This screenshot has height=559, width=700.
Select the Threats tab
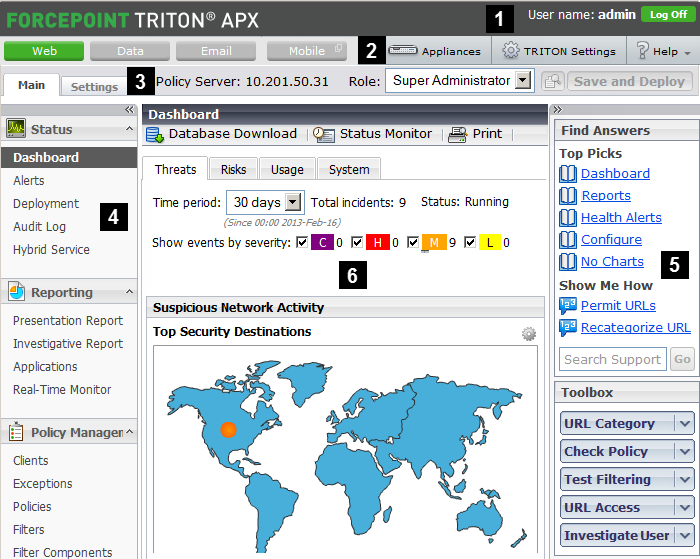[x=175, y=169]
